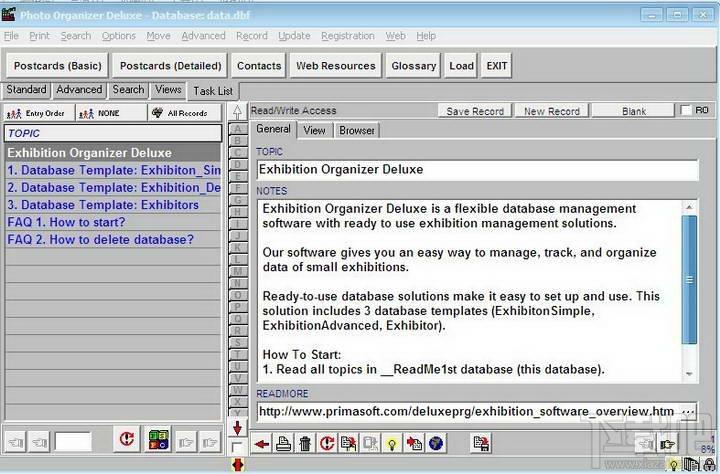This screenshot has height=474, width=720.
Task: Click the Blank button
Action: [x=634, y=111]
